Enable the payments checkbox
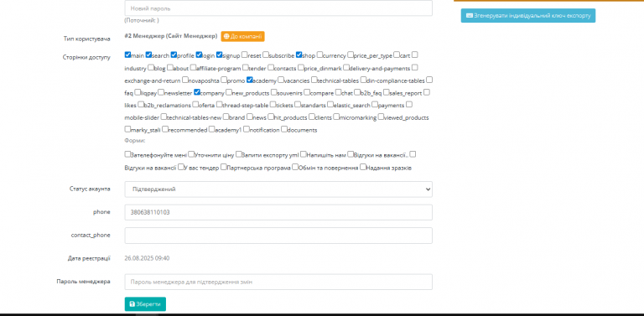 coord(375,105)
